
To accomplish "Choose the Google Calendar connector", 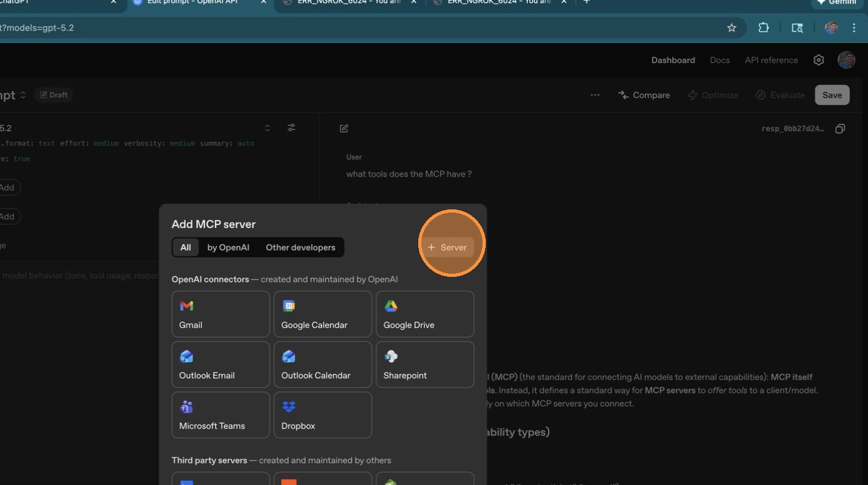I will point(323,314).
